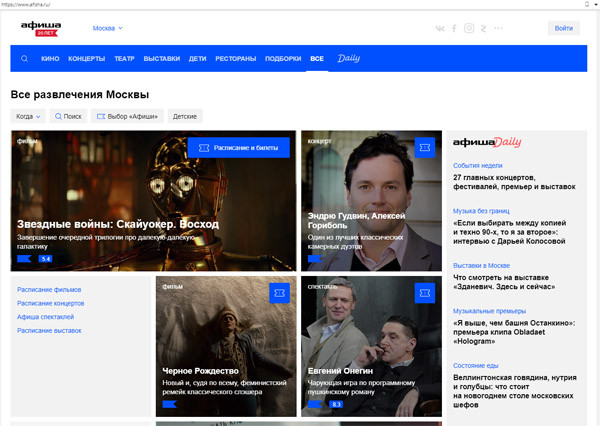600x426 pixels.
Task: Expand the Москва city dropdown
Action: coord(108,28)
